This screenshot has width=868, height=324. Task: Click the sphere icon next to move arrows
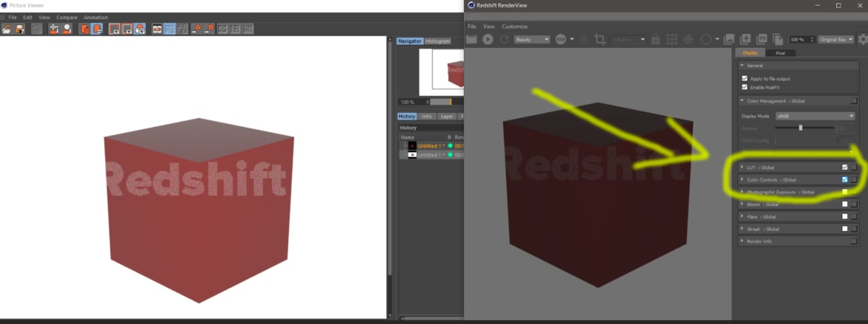point(67,29)
